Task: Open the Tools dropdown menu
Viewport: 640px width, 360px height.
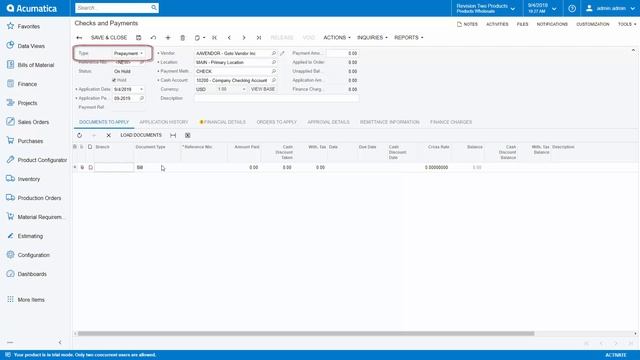Action: point(627,24)
